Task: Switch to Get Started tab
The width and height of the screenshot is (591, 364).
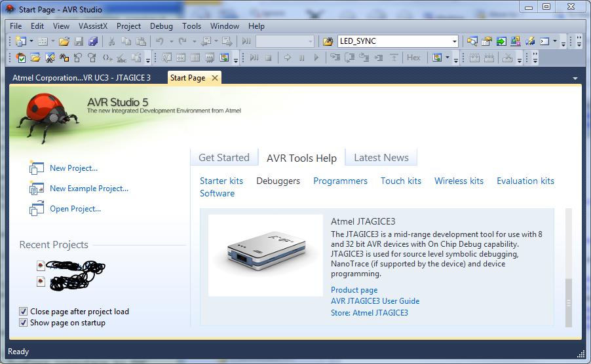Action: coord(224,157)
